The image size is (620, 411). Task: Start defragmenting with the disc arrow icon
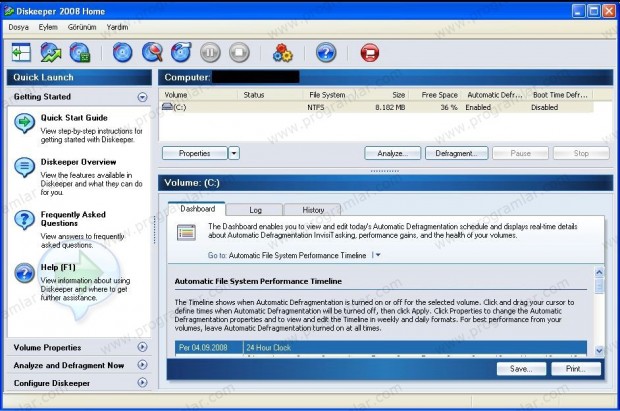tap(181, 53)
